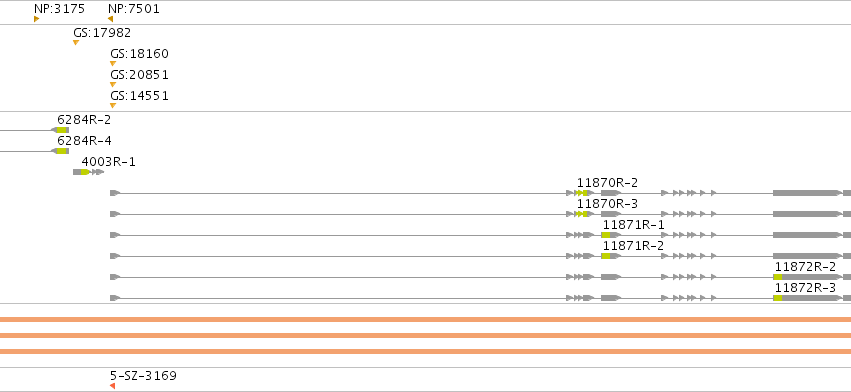Click the 11870R-2 label
851x392 pixels.
coord(607,183)
